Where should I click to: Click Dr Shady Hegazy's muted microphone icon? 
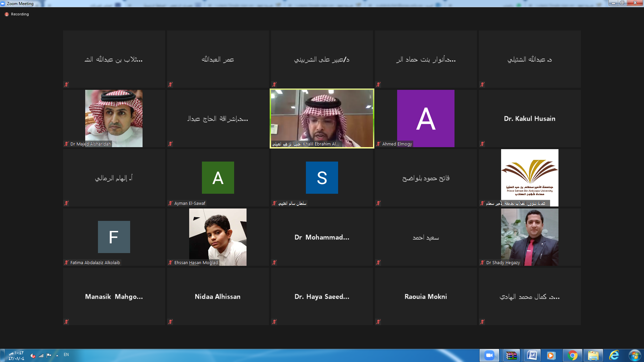click(482, 263)
